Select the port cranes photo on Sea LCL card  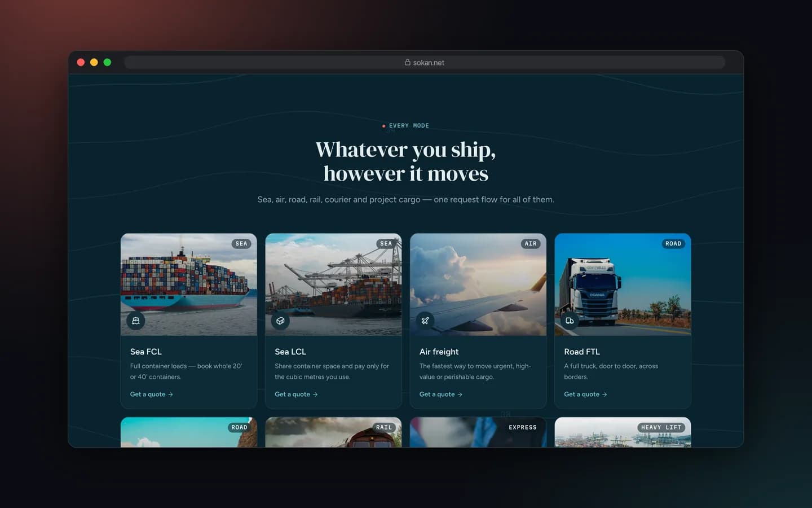[x=333, y=284]
